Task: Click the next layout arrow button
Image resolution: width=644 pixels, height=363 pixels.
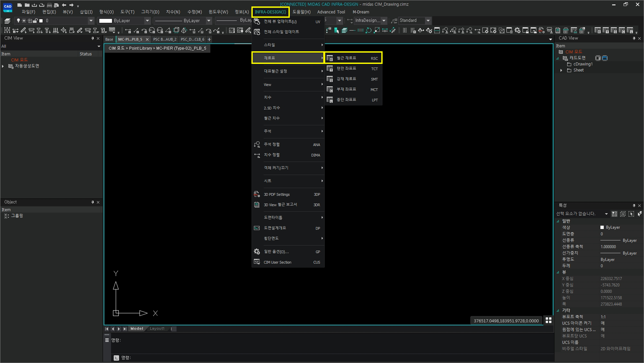Action: tap(119, 329)
